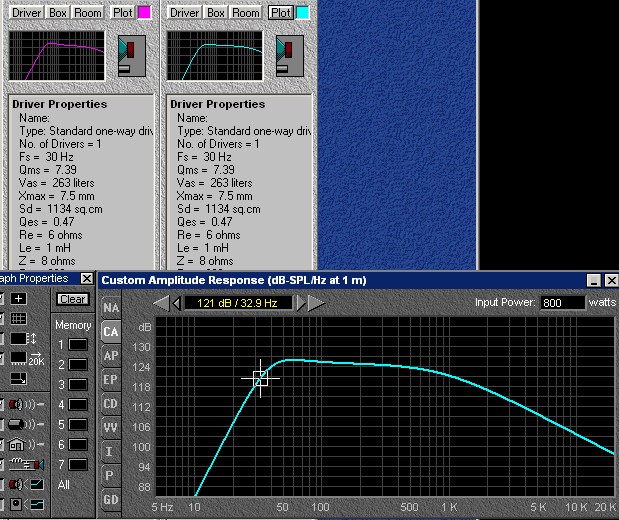Select Memory slot 1 swatch

[x=78, y=345]
